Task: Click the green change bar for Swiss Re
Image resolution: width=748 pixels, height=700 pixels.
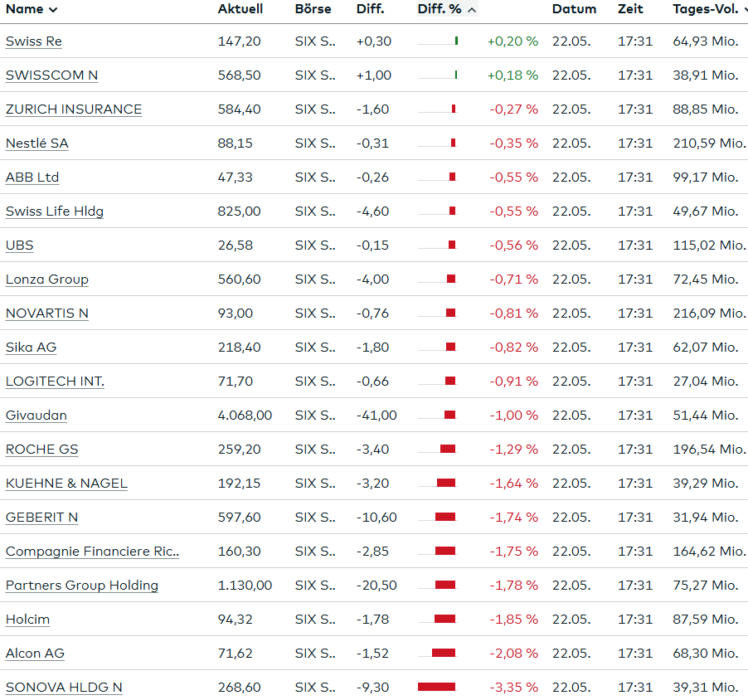Action: [x=457, y=41]
